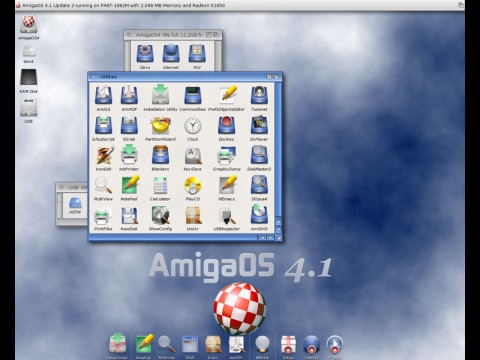Screen dimensions: 480x360
Task: Launch PrefsObjectsEditor
Action: coord(228,95)
